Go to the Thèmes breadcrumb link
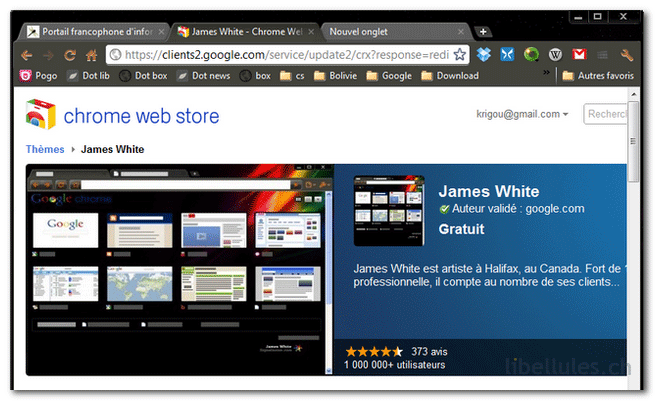Image resolution: width=655 pixels, height=401 pixels. [45, 149]
